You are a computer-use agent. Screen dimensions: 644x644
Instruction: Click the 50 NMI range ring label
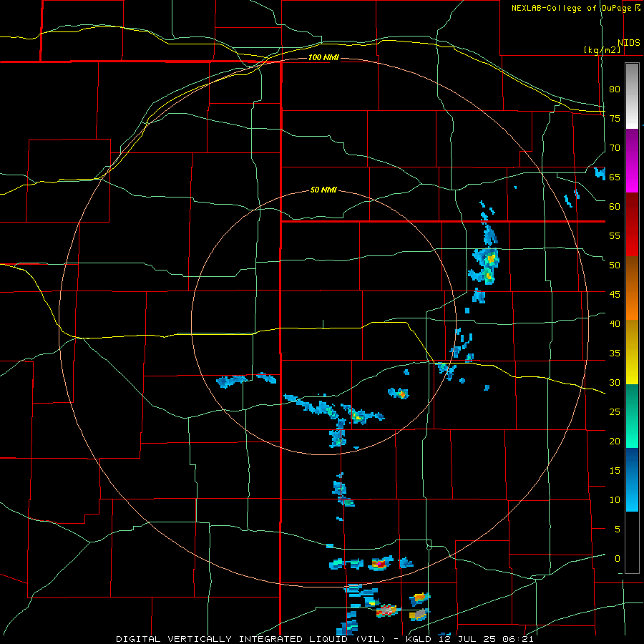coord(323,190)
